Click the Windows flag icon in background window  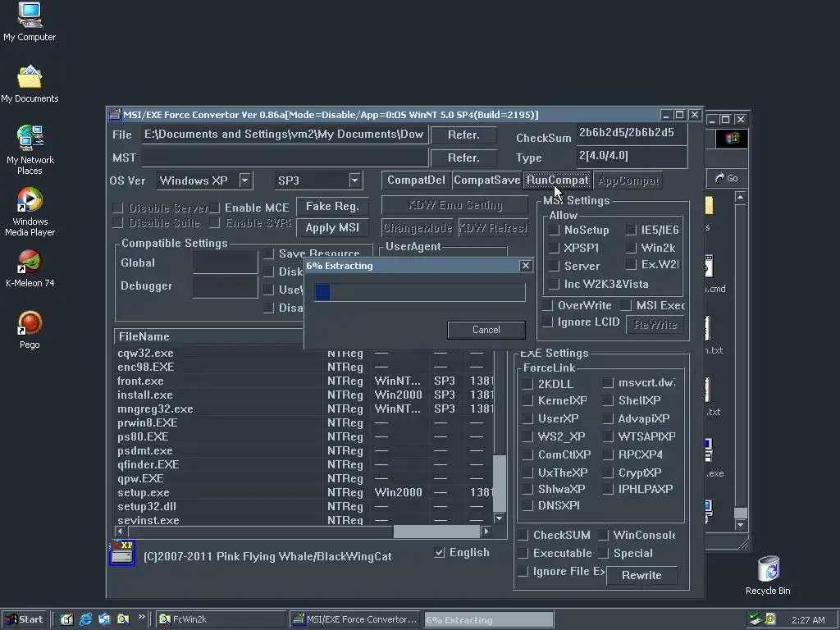[x=732, y=139]
